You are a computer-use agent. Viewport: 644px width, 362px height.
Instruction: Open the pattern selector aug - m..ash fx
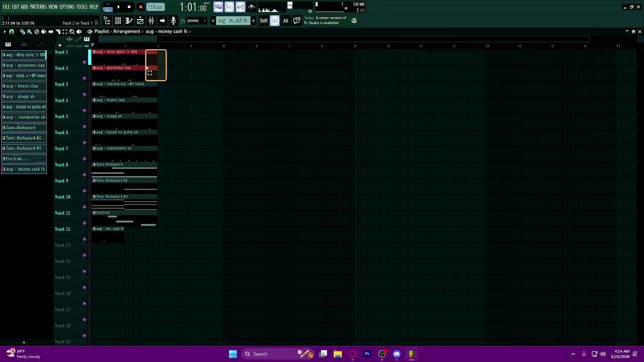(x=232, y=21)
